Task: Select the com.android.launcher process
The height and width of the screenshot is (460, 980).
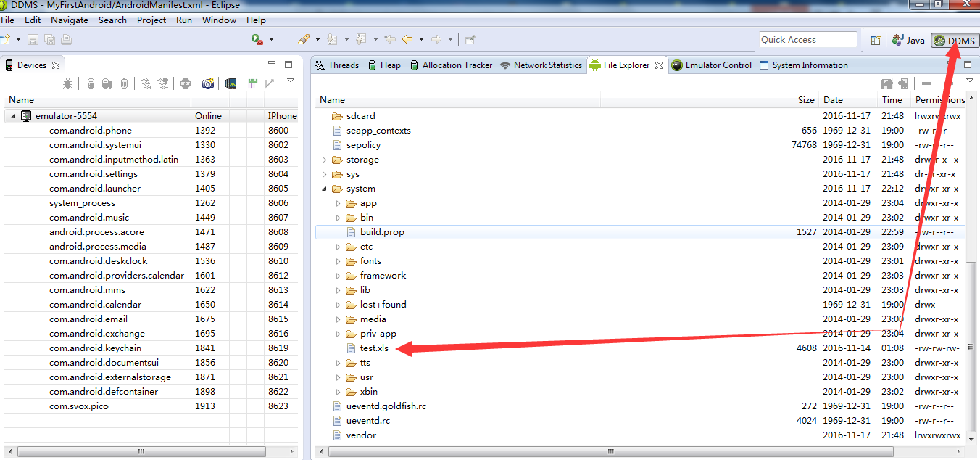Action: pos(95,189)
